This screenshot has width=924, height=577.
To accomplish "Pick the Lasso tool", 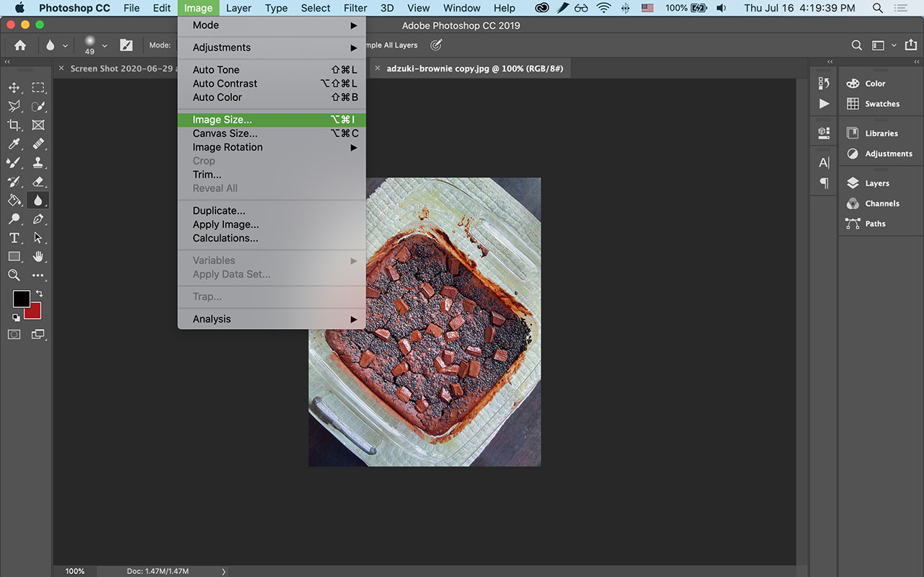I will [x=14, y=106].
